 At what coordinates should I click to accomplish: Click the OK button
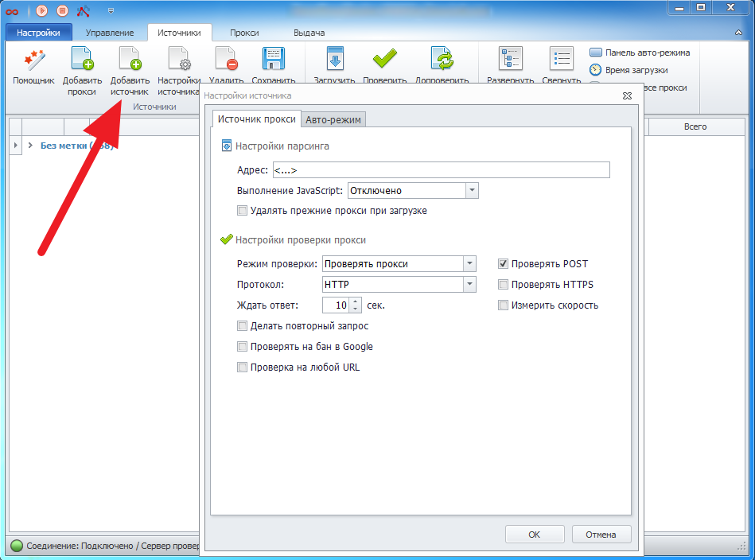coord(535,535)
